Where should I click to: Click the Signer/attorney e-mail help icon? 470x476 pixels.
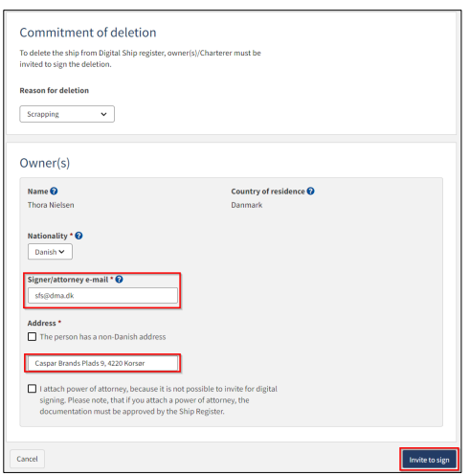119,280
